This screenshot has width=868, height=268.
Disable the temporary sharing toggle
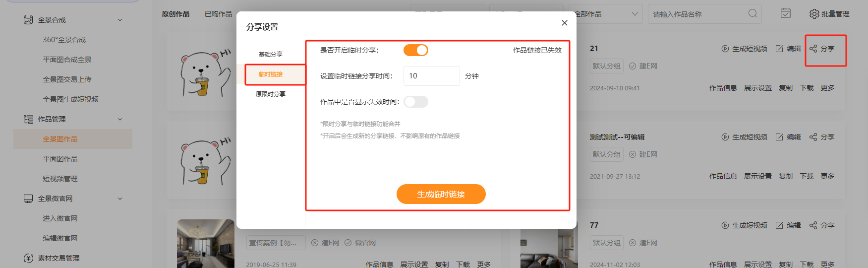pos(415,50)
